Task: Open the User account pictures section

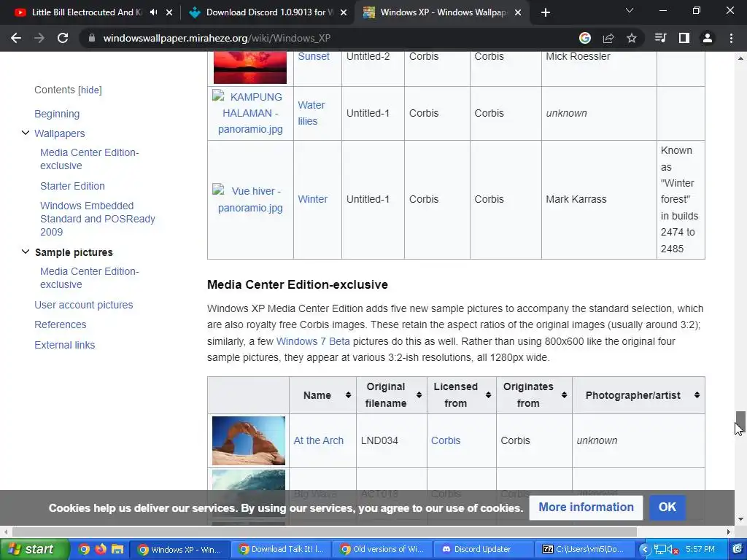Action: coord(83,305)
